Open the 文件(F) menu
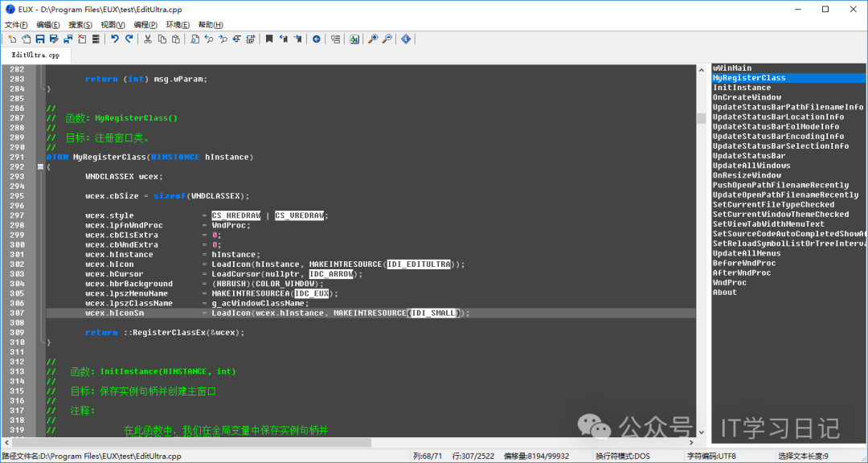The image size is (868, 463). pos(16,25)
